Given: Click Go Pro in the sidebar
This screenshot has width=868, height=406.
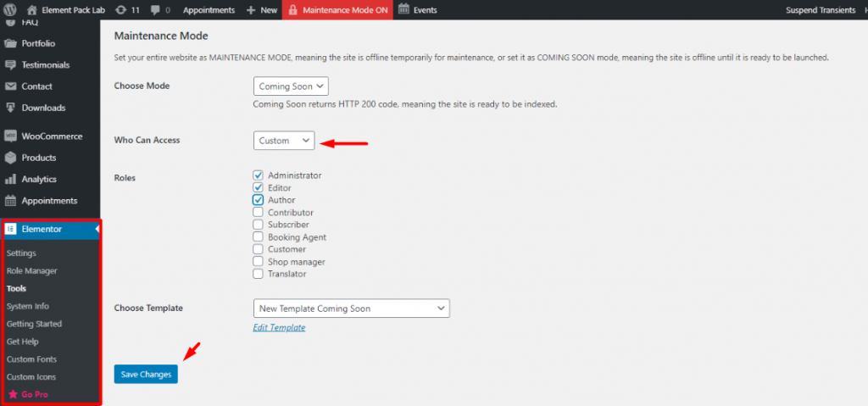Looking at the screenshot, I should [35, 395].
